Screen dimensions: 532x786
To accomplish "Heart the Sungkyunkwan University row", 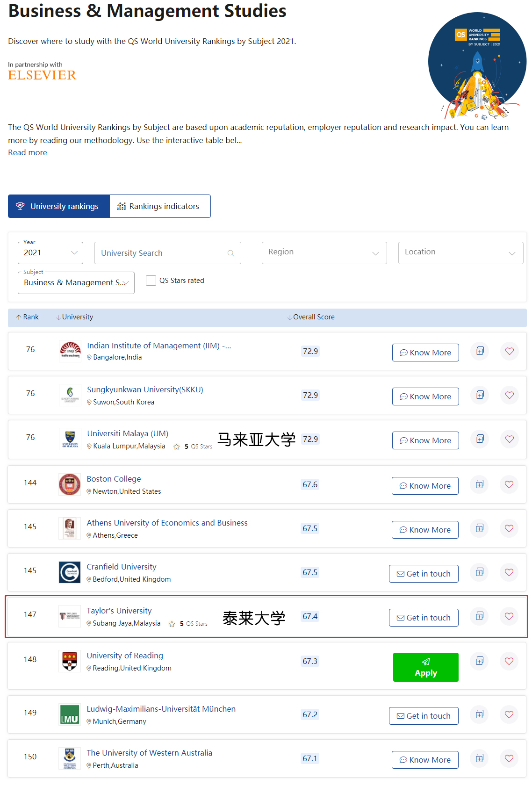I will tap(510, 395).
